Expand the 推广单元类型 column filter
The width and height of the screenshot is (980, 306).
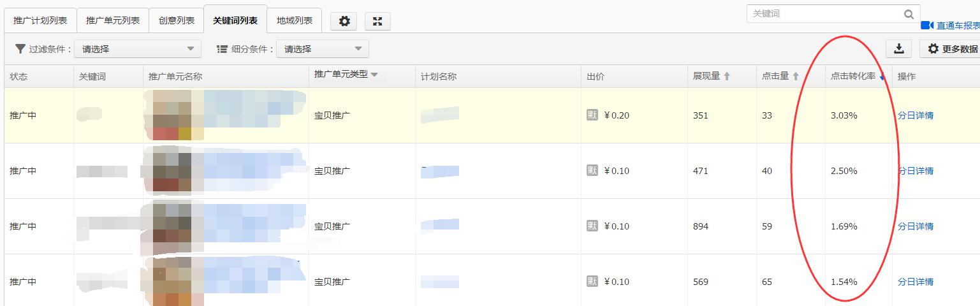[374, 75]
